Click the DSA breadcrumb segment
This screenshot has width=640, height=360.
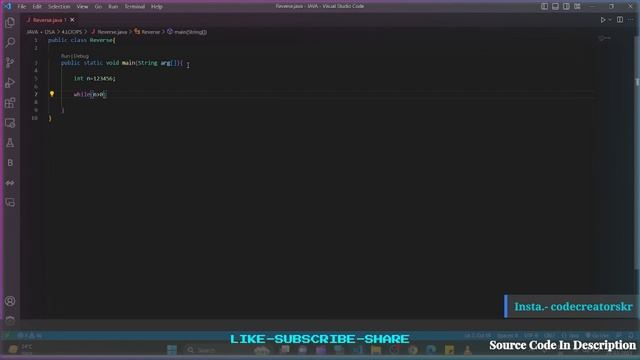pos(50,32)
